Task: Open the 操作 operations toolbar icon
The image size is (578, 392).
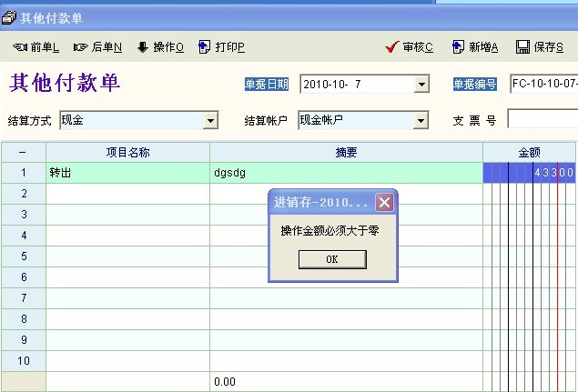Action: point(143,47)
